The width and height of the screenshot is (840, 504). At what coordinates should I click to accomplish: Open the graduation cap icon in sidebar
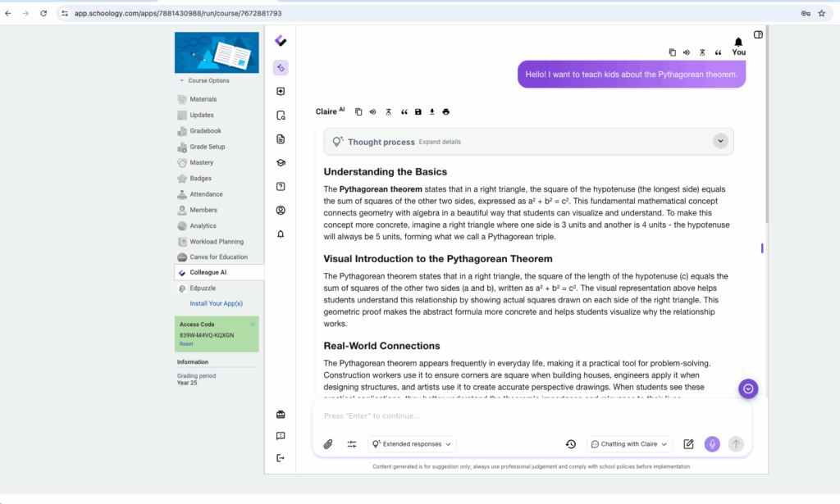(x=281, y=163)
